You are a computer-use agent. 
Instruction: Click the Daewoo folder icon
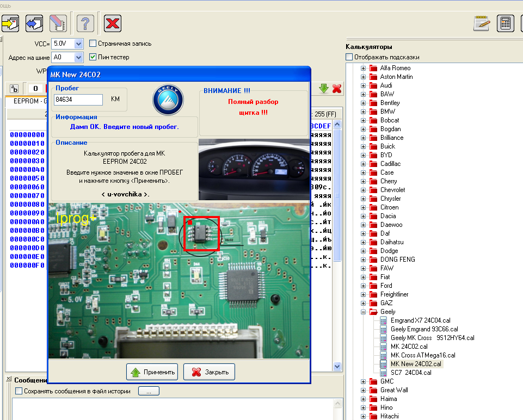tap(373, 225)
